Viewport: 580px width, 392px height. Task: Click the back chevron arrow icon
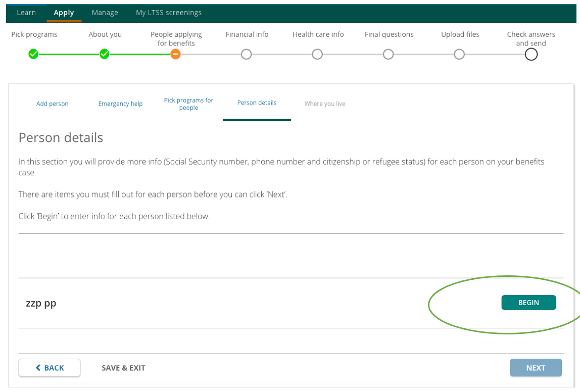pyautogui.click(x=38, y=368)
